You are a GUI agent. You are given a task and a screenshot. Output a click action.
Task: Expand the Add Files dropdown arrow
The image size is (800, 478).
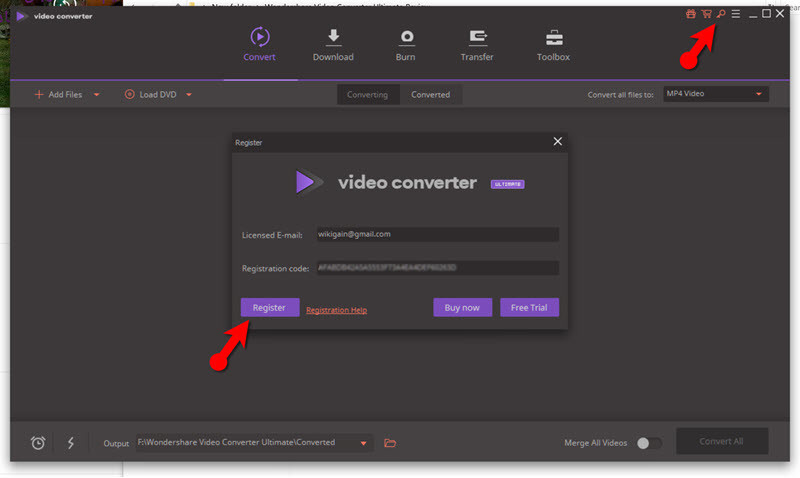pyautogui.click(x=96, y=94)
